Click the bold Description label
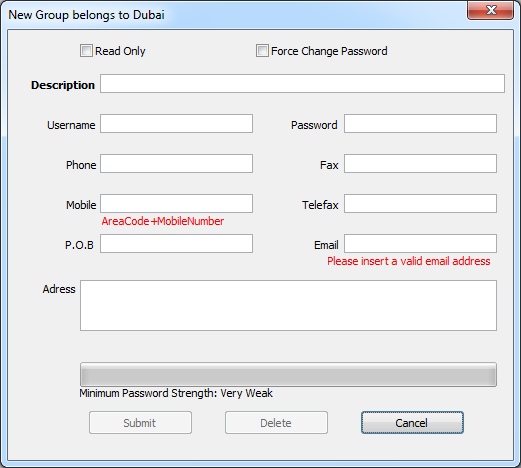521x468 pixels. point(63,85)
